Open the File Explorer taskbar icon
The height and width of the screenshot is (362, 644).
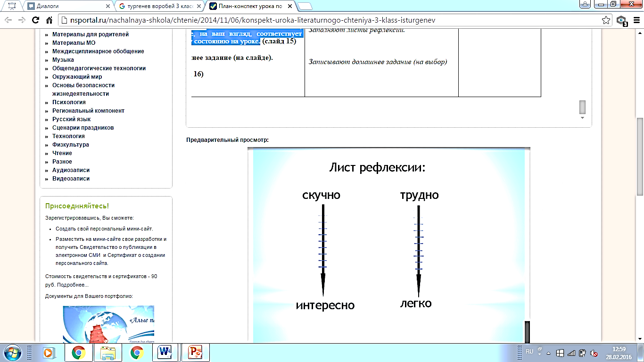108,353
